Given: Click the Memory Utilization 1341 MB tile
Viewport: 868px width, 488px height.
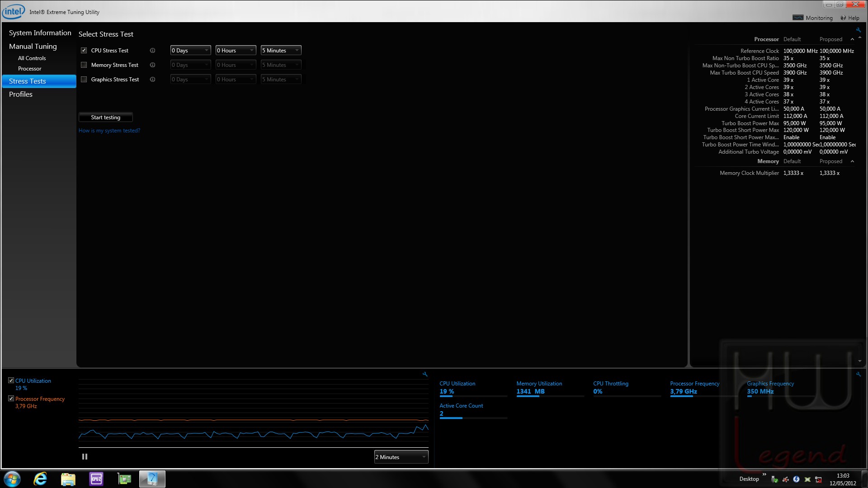Looking at the screenshot, I should click(550, 388).
